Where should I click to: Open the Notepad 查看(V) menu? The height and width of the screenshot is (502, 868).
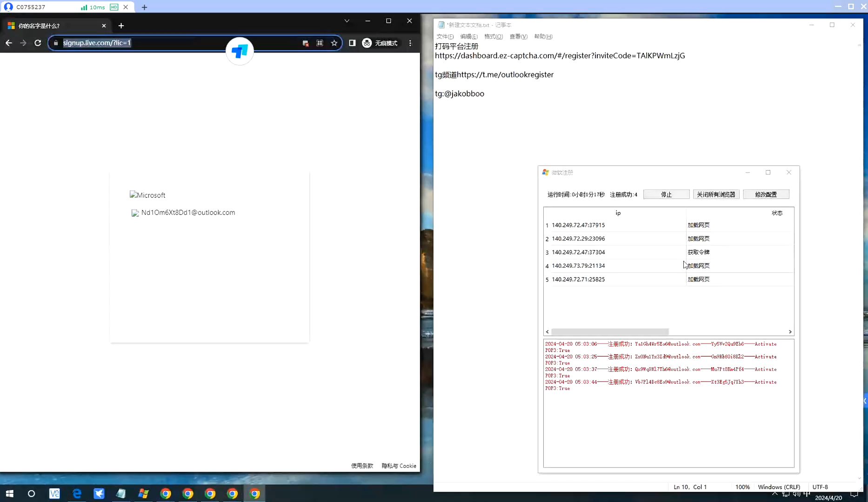(518, 36)
